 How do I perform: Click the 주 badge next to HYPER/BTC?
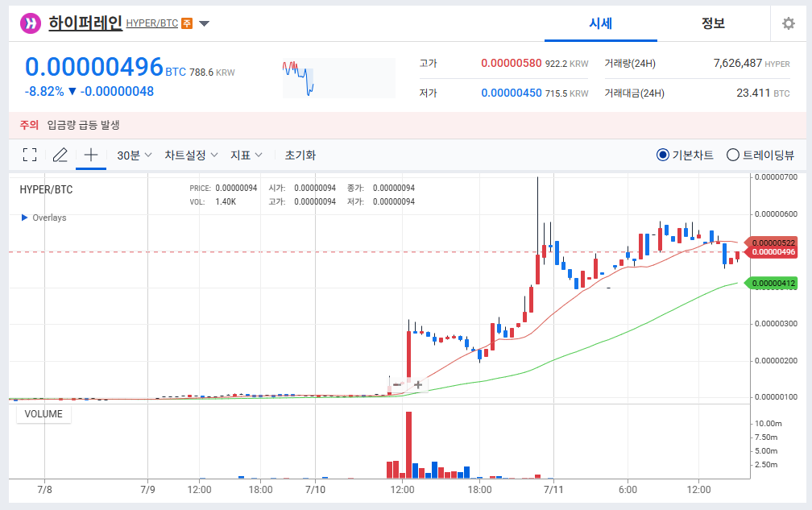point(187,23)
